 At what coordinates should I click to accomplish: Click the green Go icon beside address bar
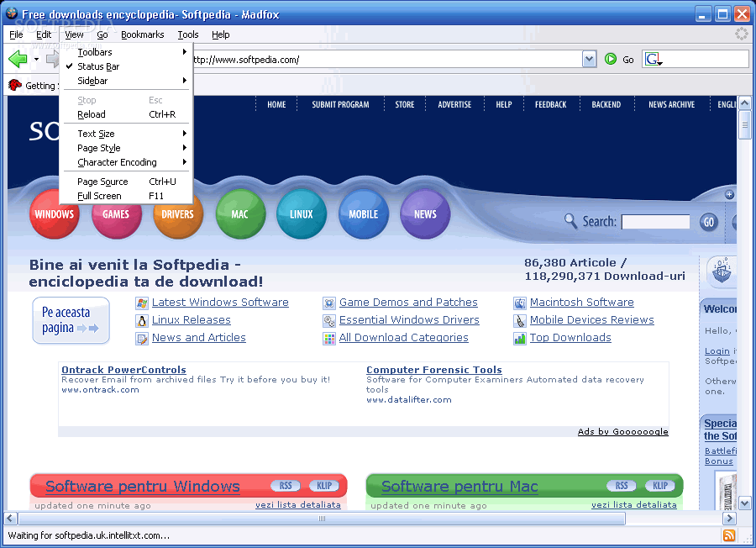point(611,59)
